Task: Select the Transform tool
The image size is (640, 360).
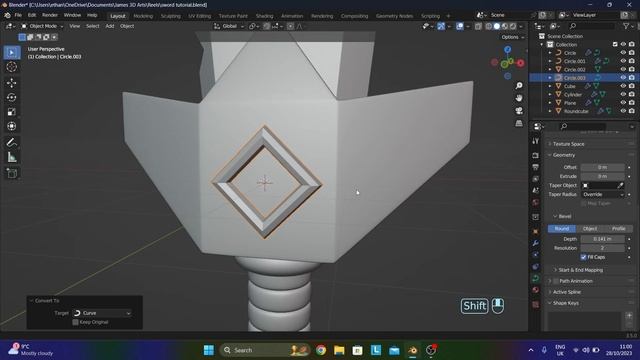Action: point(12,126)
